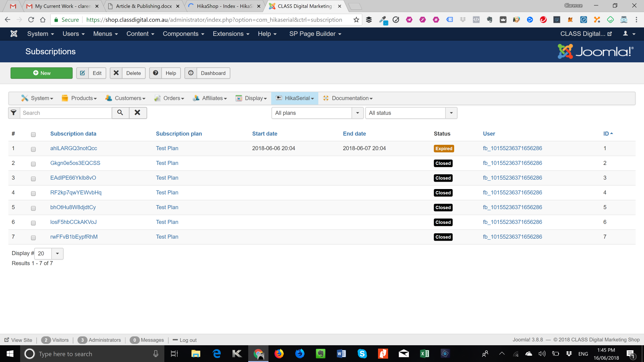644x362 pixels.
Task: Click the browser reload icon
Action: click(x=31, y=20)
